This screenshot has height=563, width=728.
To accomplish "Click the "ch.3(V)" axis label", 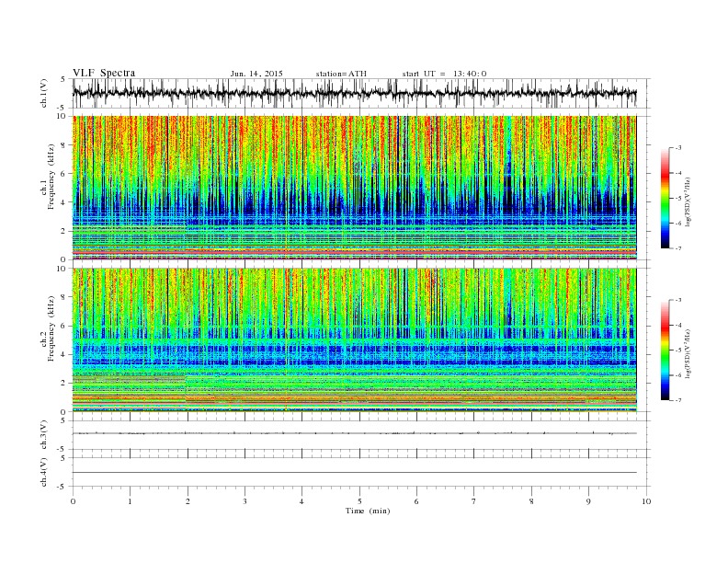I will tap(43, 435).
